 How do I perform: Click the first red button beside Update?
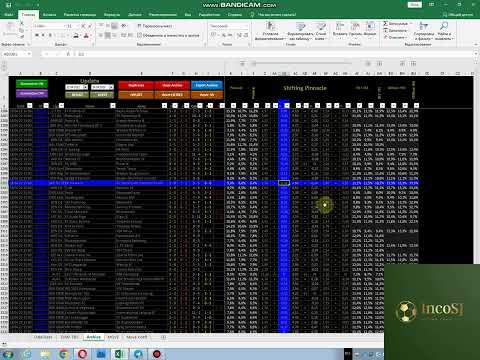[136, 85]
